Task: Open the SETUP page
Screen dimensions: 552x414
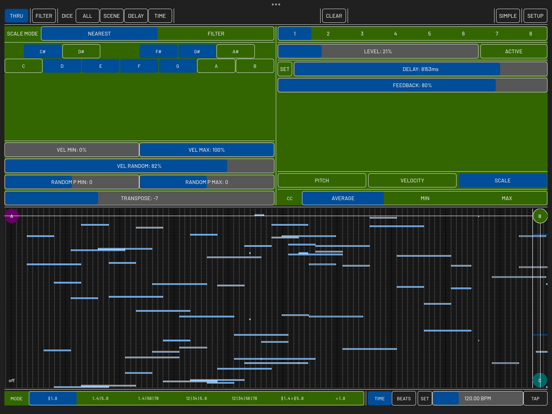Action: point(535,16)
